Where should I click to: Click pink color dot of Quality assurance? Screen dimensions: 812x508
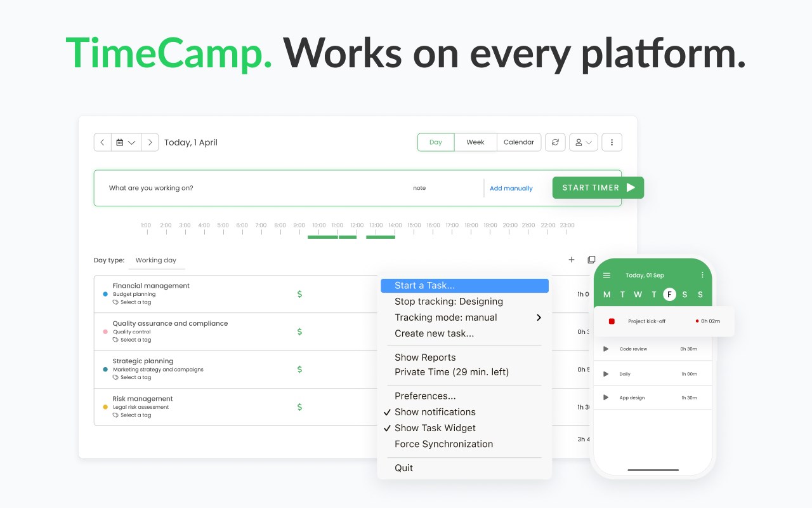105,331
